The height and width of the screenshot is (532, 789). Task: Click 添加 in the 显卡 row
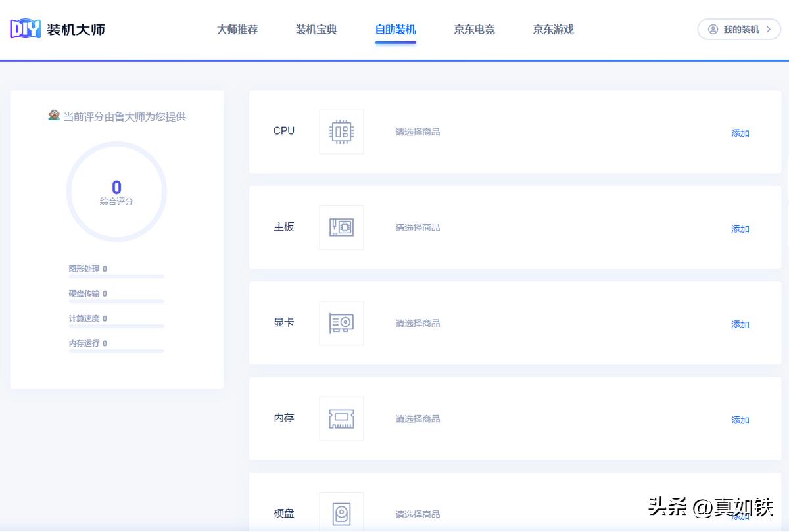(740, 324)
